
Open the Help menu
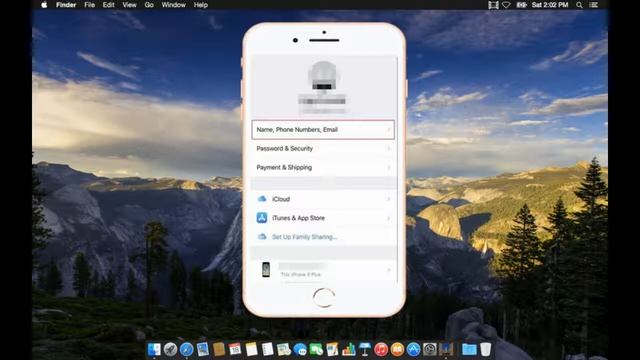(201, 5)
